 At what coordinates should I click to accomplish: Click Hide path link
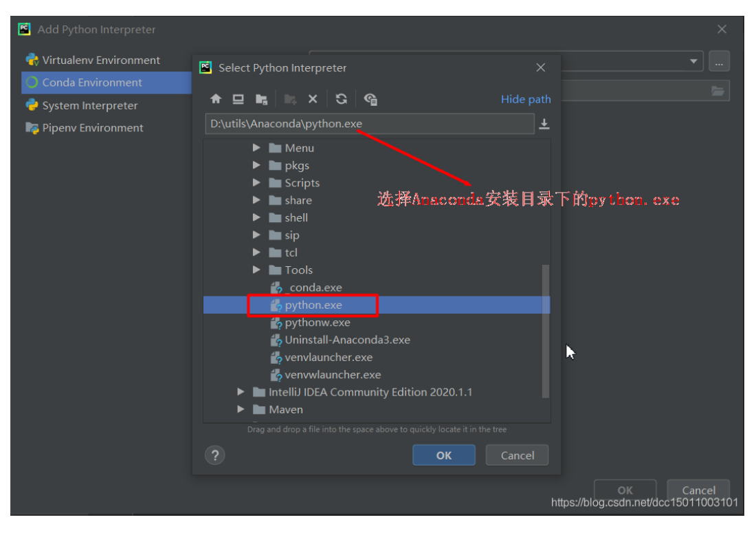(x=526, y=99)
